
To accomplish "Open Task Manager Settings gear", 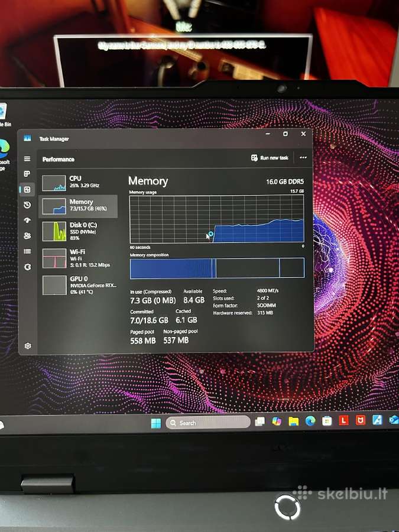I will pos(28,346).
